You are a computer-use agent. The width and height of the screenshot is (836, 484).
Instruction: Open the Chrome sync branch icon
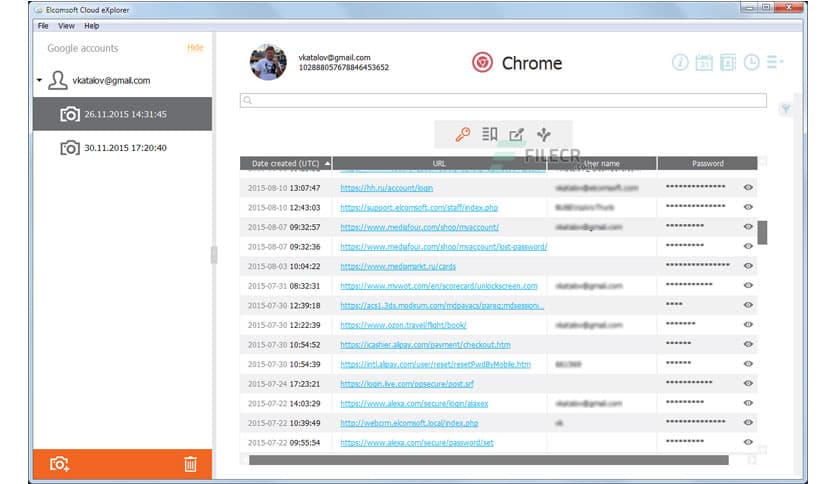tap(544, 134)
